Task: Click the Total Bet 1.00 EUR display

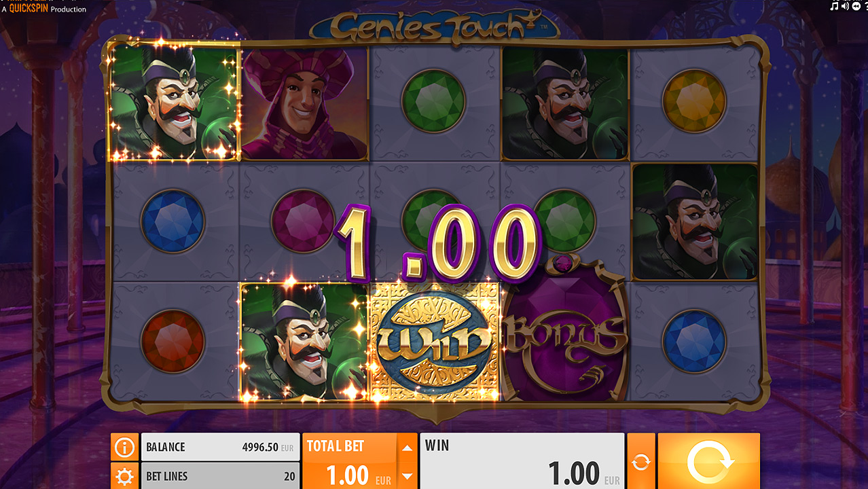Action: (349, 462)
